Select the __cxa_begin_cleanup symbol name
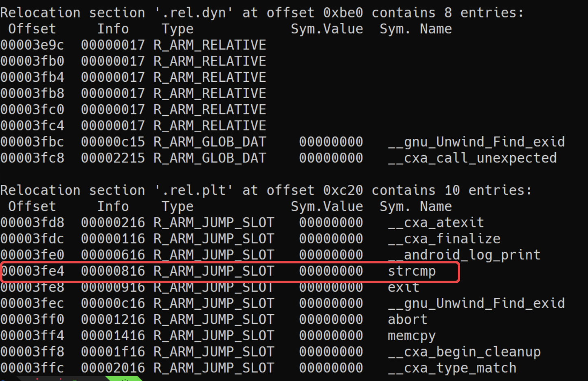The width and height of the screenshot is (588, 381). pyautogui.click(x=464, y=352)
